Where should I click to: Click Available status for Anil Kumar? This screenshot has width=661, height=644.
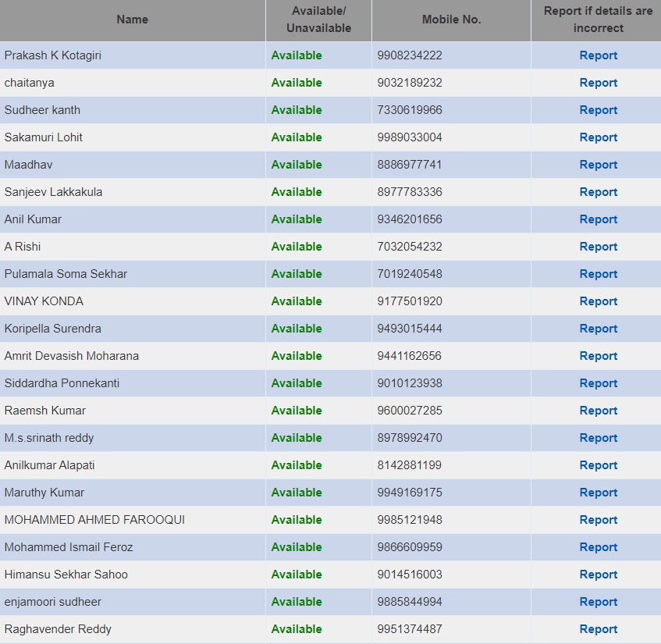pyautogui.click(x=297, y=219)
